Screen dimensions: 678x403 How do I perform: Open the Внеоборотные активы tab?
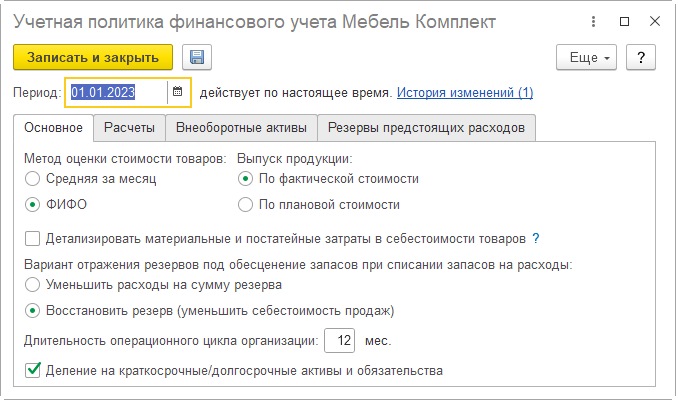[241, 128]
